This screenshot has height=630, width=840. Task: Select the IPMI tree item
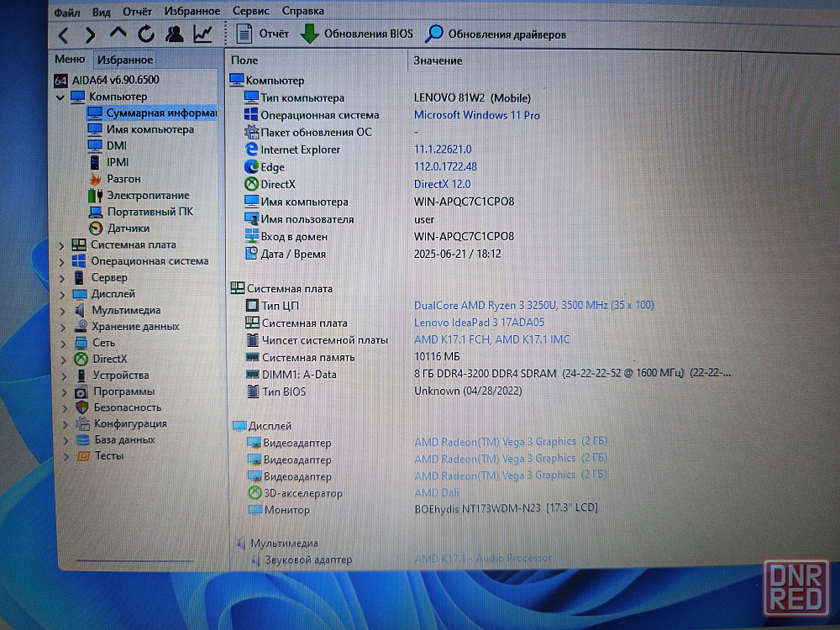click(108, 162)
